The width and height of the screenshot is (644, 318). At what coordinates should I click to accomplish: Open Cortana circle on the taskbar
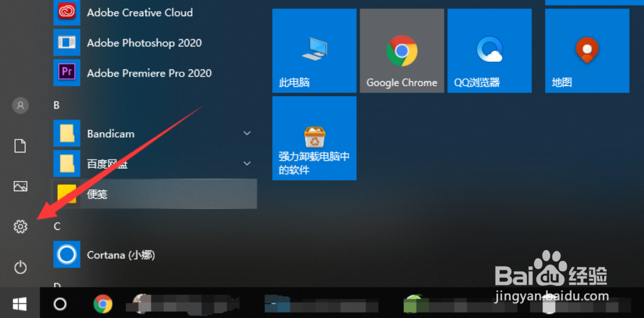click(x=60, y=304)
